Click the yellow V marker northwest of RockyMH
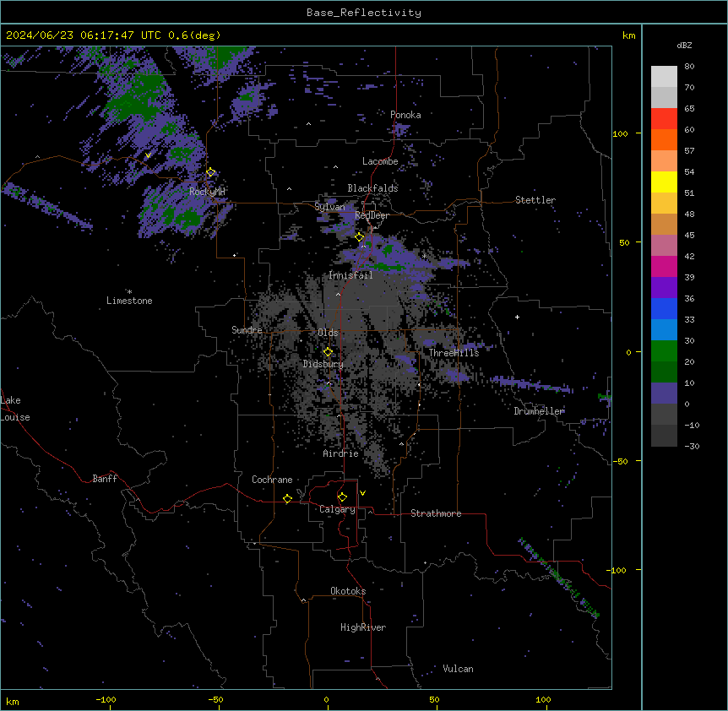The image size is (728, 711). tap(148, 155)
